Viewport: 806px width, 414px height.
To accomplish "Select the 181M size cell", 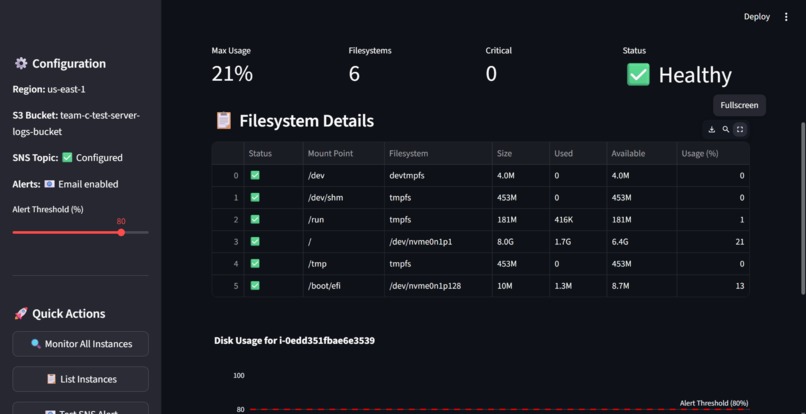I will click(520, 220).
